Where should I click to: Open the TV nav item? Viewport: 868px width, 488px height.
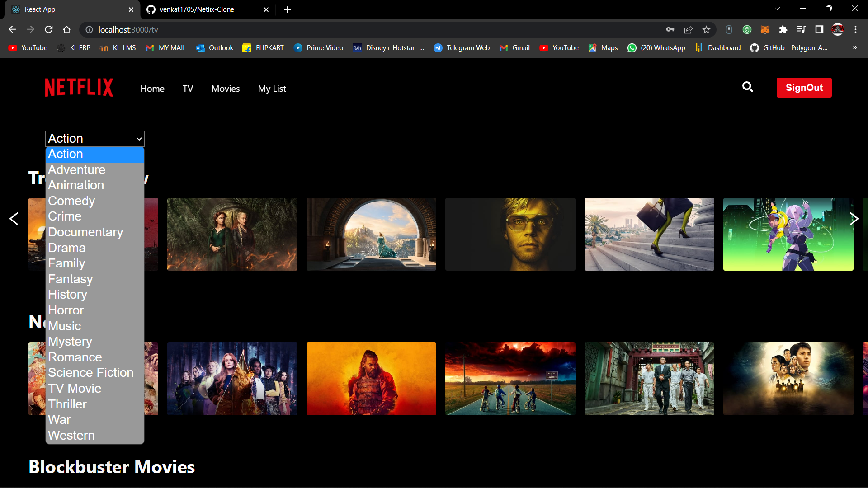tap(188, 89)
